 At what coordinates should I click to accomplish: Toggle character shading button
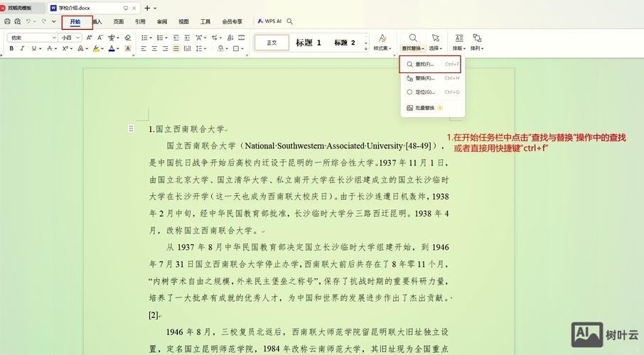point(128,48)
